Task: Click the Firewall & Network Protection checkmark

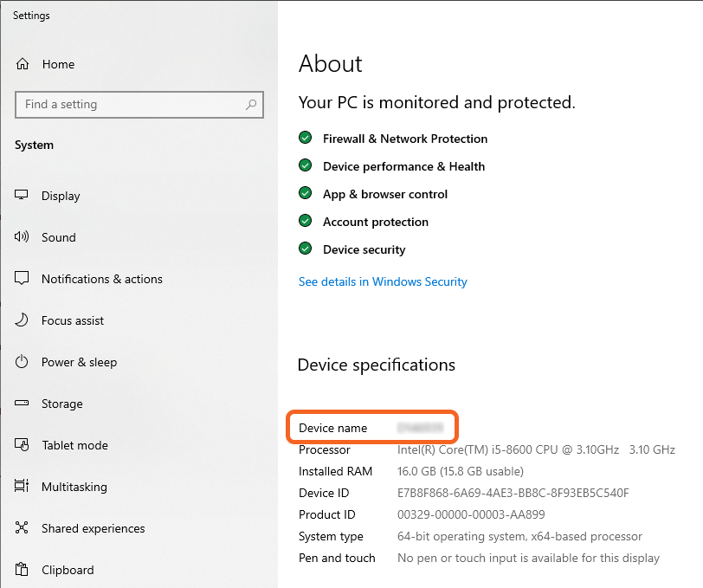Action: tap(305, 139)
